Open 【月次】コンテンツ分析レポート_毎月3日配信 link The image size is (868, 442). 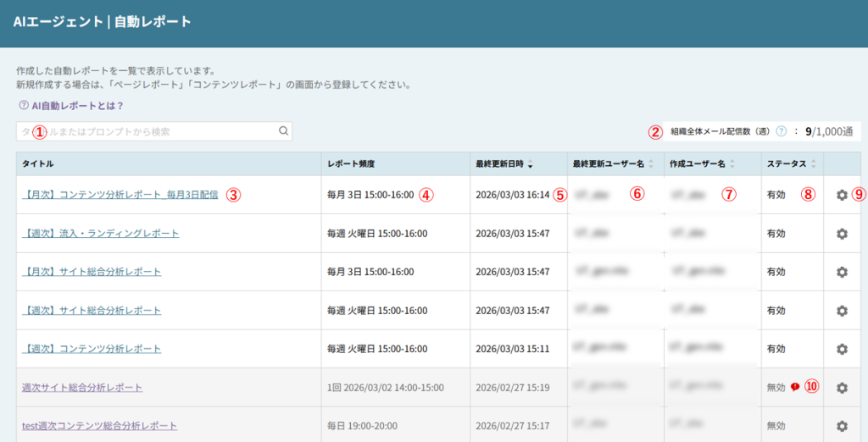[x=120, y=195]
